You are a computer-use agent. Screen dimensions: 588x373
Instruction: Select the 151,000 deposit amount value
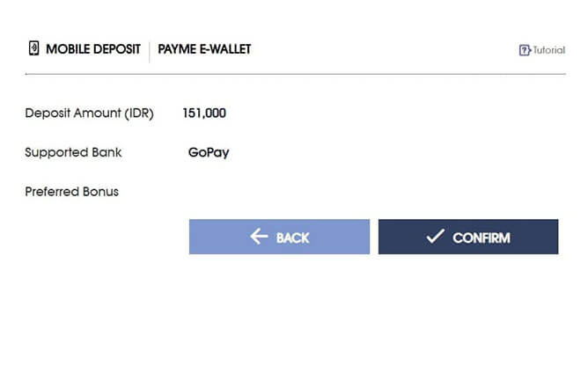[204, 113]
